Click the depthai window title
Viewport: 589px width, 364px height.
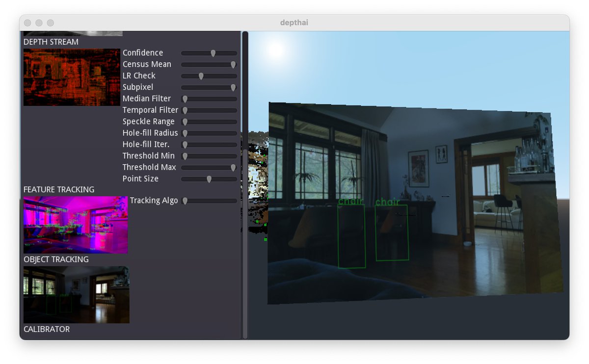click(x=294, y=23)
